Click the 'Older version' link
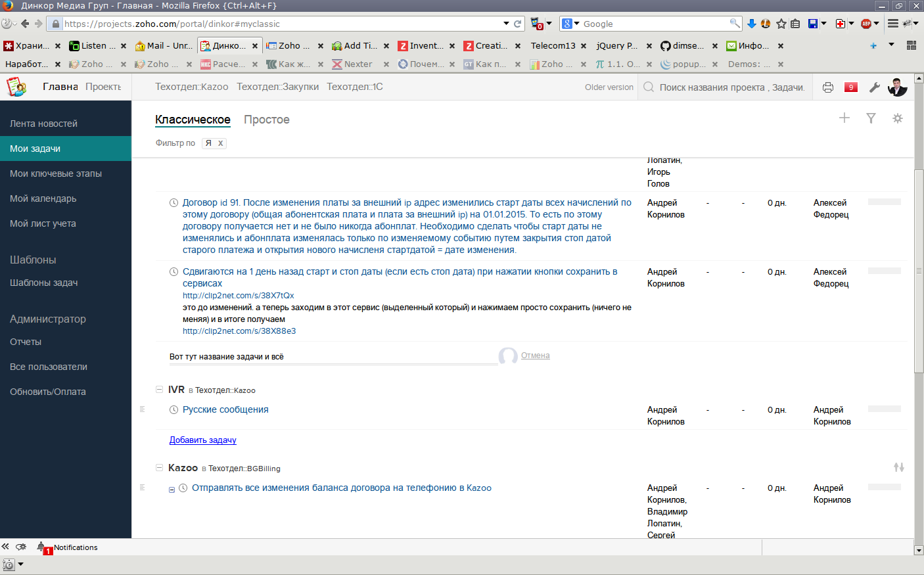The height and width of the screenshot is (575, 924). click(609, 87)
